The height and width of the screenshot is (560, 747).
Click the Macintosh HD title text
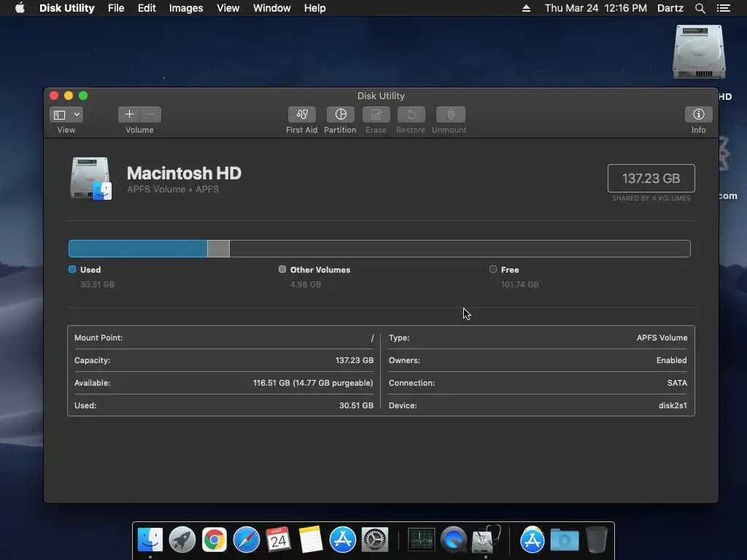[184, 173]
